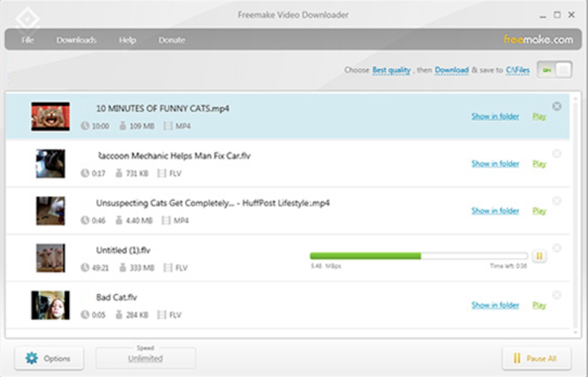Change the C:\Files save location

pos(517,70)
